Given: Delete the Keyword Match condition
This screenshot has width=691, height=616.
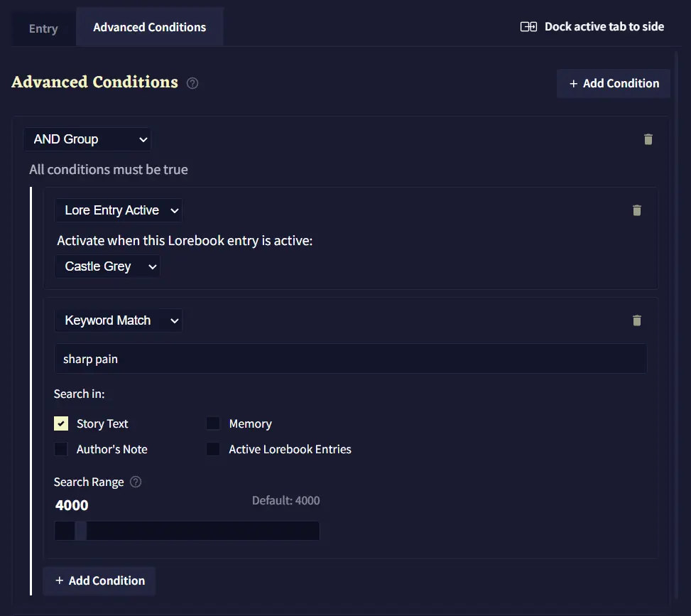Looking at the screenshot, I should (636, 320).
